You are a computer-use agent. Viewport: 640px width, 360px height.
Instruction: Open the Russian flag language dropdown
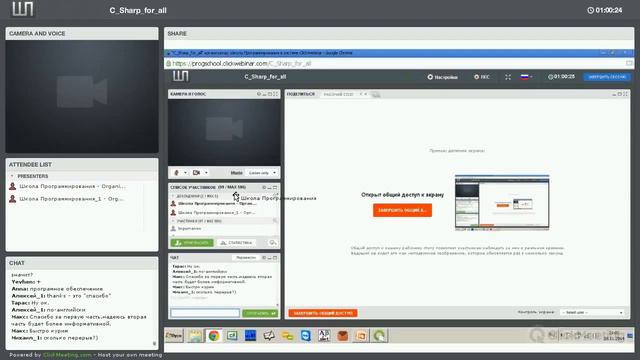(527, 77)
